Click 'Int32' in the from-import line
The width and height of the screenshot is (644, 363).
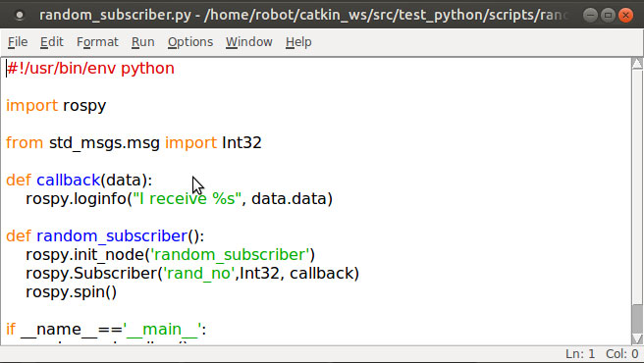click(x=241, y=143)
